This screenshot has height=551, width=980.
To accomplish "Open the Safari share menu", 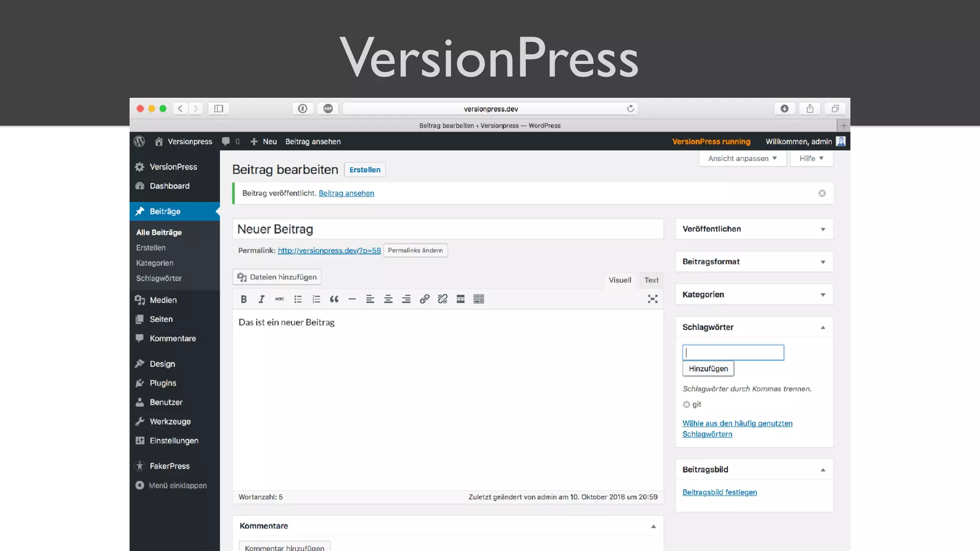I will [x=810, y=109].
